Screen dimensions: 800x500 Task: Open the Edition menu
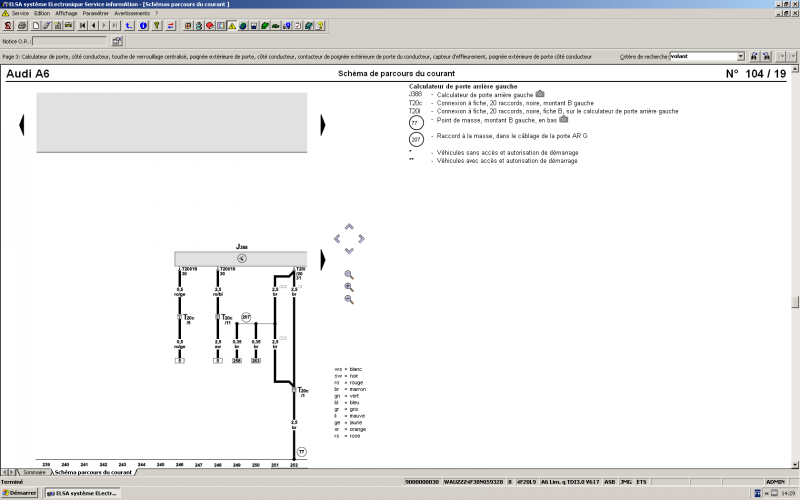pos(42,13)
